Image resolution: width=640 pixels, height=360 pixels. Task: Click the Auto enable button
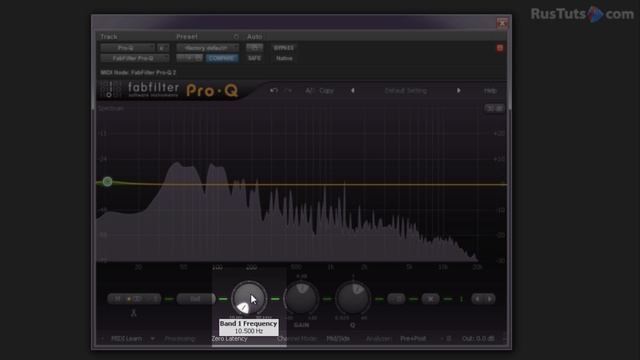254,48
